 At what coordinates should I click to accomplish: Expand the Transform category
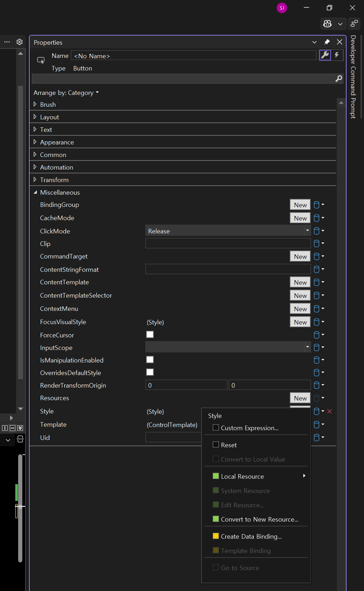[35, 179]
